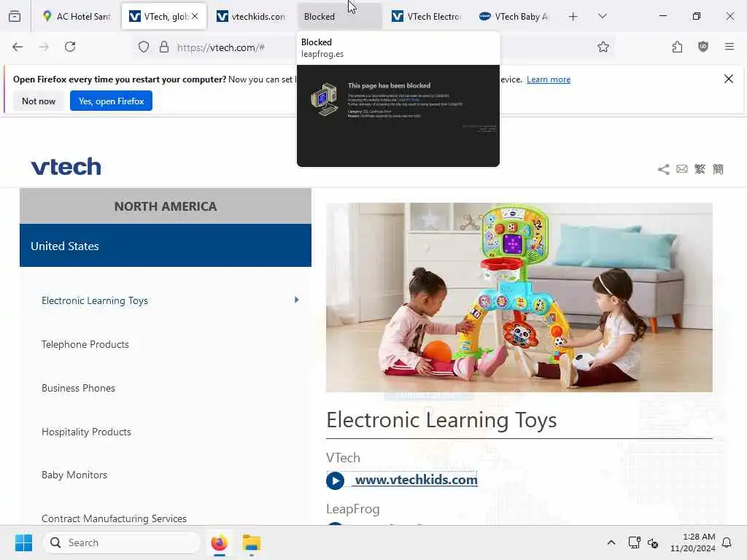The image size is (747, 560).
Task: Switch to Traditional Chinese language
Action: click(x=700, y=169)
